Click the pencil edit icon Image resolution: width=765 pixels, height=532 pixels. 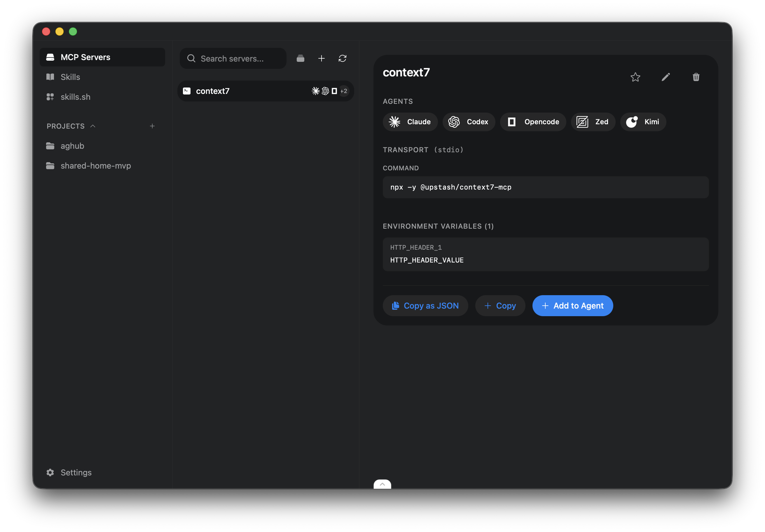[666, 77]
